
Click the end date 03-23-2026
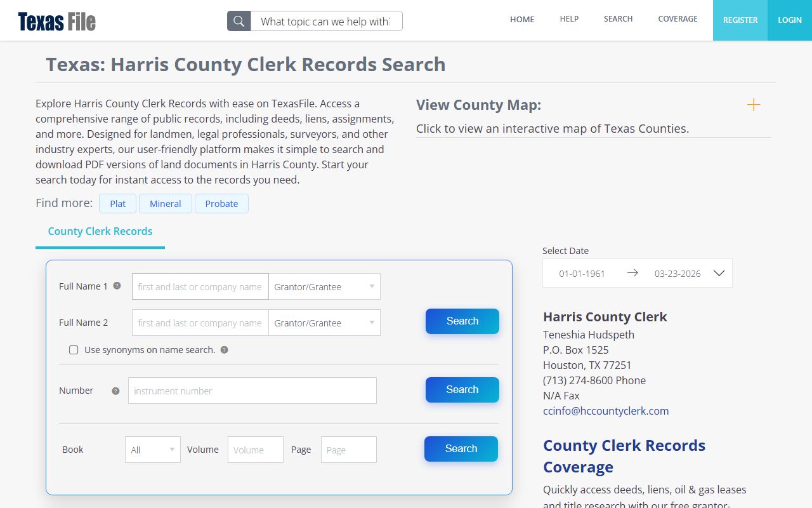(678, 274)
